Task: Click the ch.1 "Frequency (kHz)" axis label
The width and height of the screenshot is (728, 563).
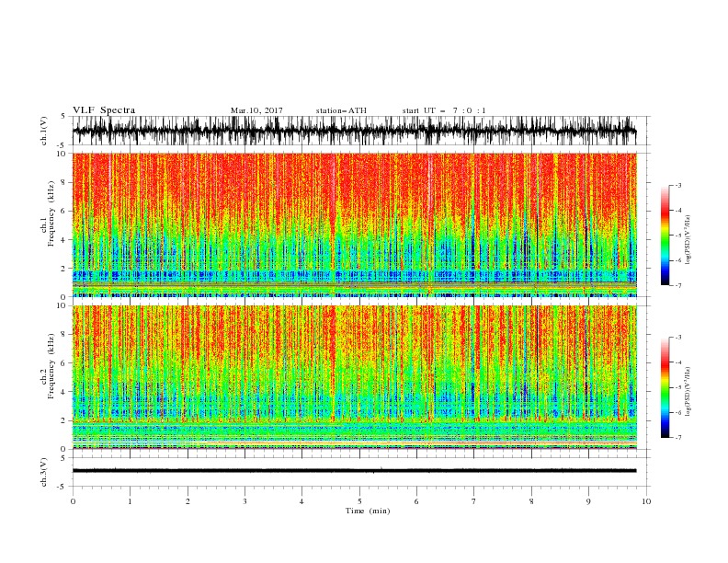Action: tap(51, 214)
